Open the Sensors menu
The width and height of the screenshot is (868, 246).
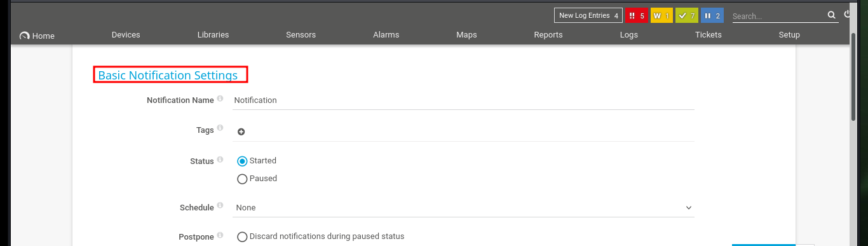301,35
